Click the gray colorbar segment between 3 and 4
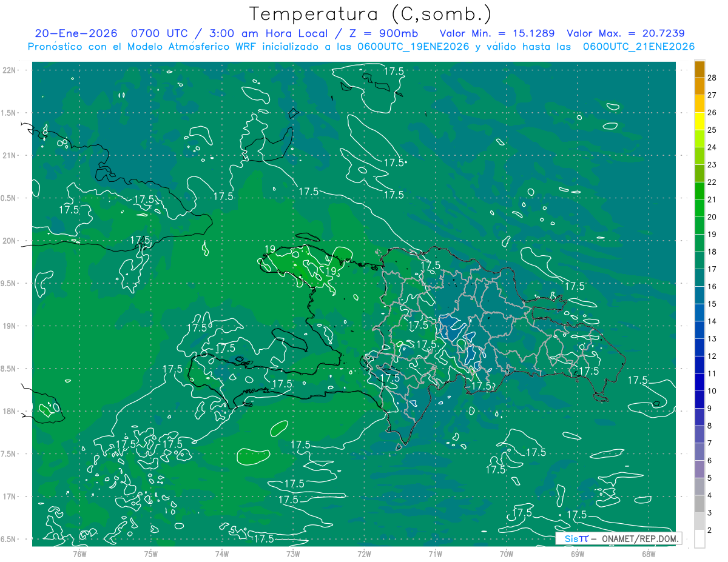The image size is (728, 562). 699,504
